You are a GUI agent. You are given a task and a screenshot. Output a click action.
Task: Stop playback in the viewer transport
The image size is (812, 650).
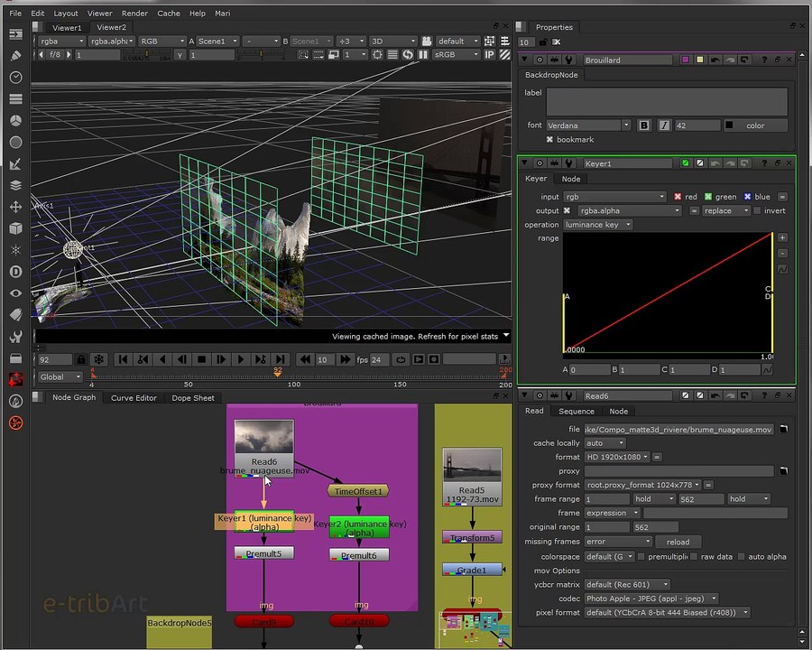click(202, 359)
